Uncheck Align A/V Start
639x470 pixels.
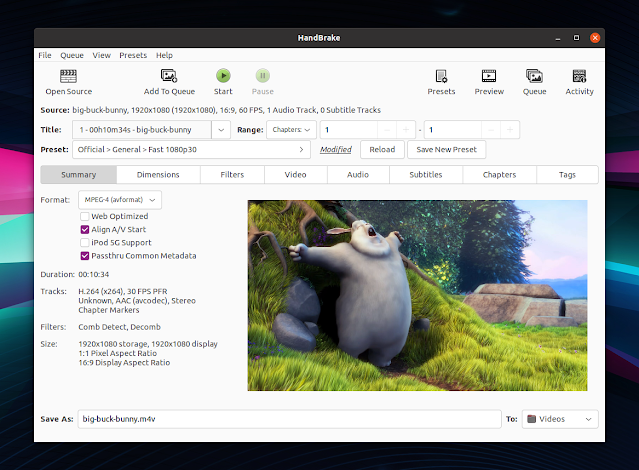coord(85,229)
